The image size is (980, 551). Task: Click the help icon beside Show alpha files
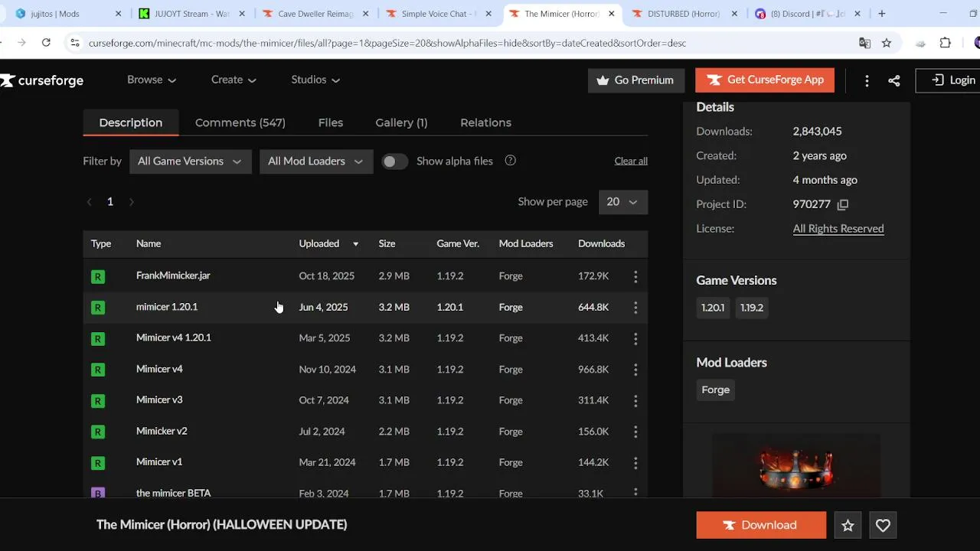coord(511,161)
